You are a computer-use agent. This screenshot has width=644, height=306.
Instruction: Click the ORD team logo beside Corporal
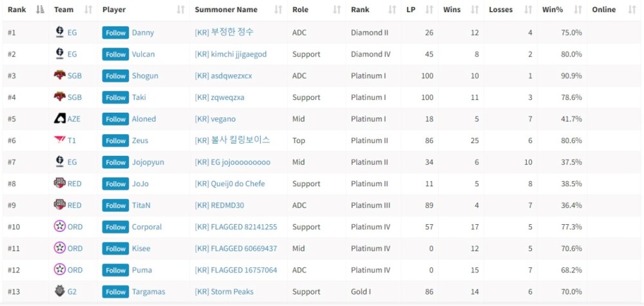(59, 227)
